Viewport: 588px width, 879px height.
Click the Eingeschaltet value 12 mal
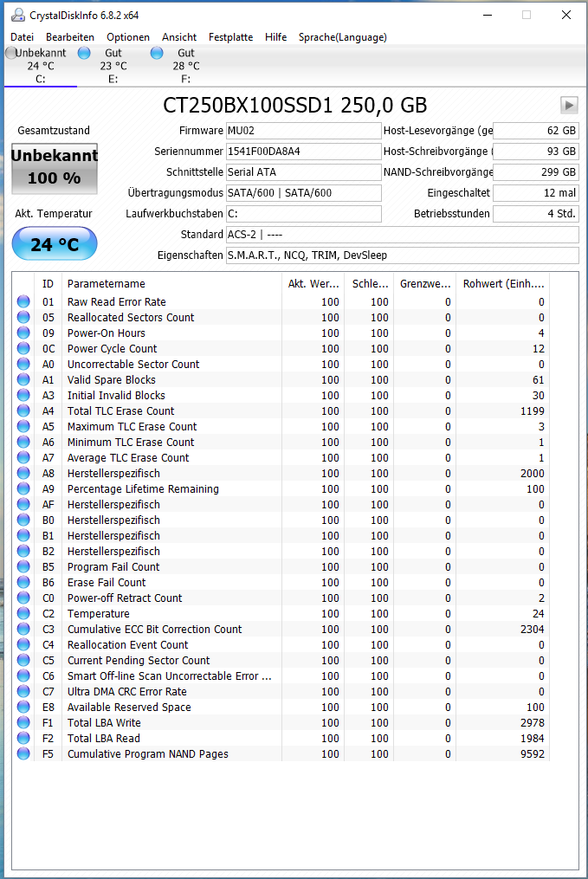click(x=536, y=193)
